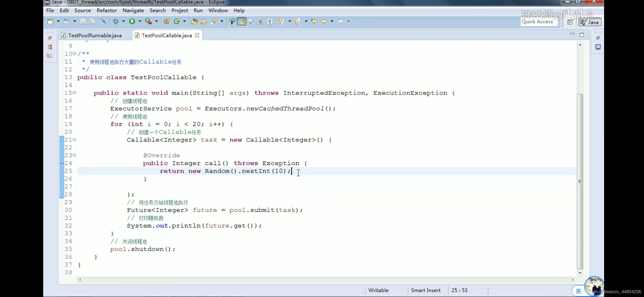Click the Open Perspective icon

tap(570, 22)
